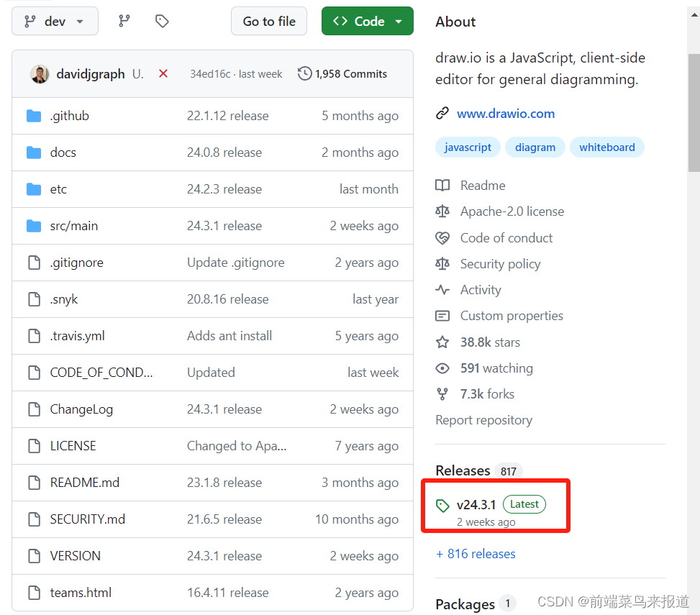This screenshot has height=615, width=700.
Task: Open the LICENSE file
Action: [73, 446]
